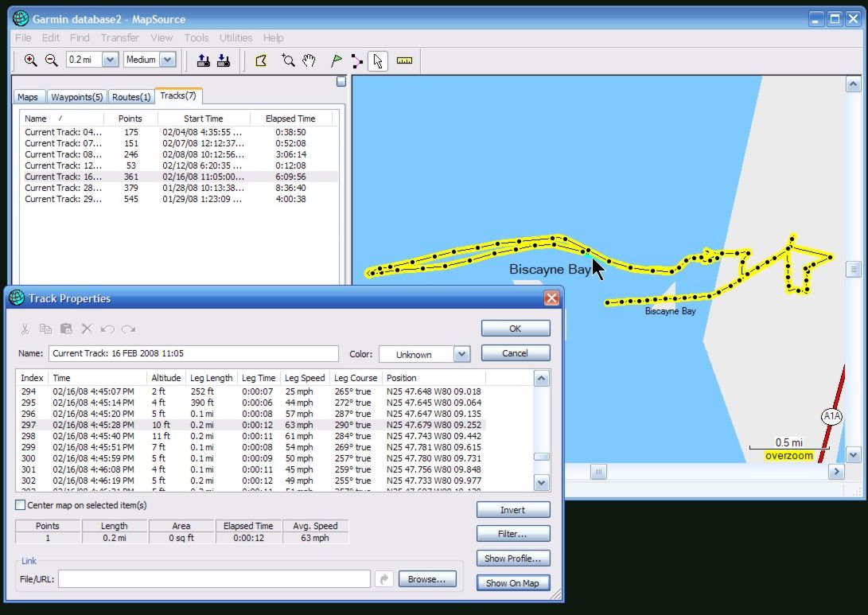This screenshot has width=868, height=615.
Task: Click the Receive From Device toolbar icon
Action: point(224,60)
